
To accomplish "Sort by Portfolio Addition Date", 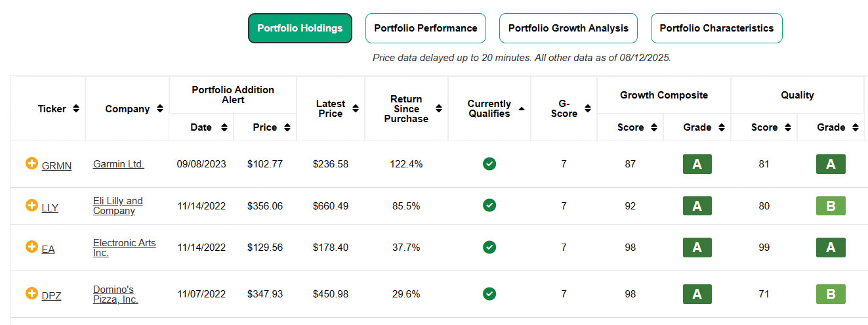I will tap(224, 127).
